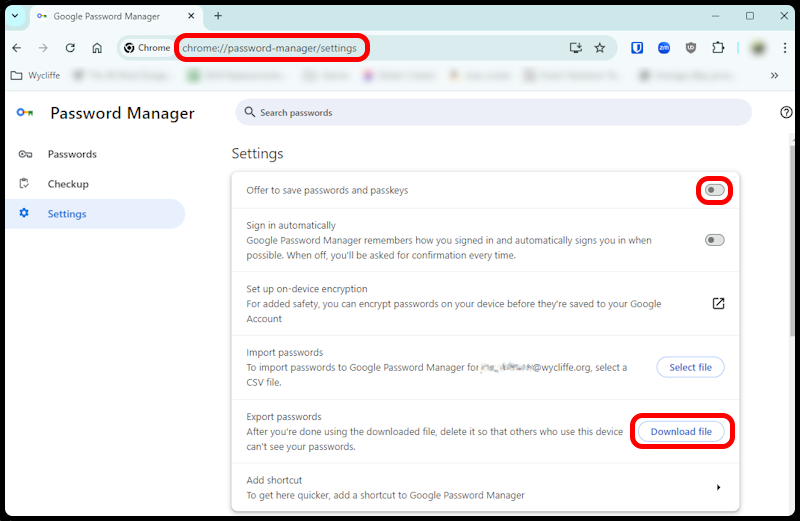Image resolution: width=800 pixels, height=521 pixels.
Task: Open the tab search dropdown arrow
Action: pos(15,16)
